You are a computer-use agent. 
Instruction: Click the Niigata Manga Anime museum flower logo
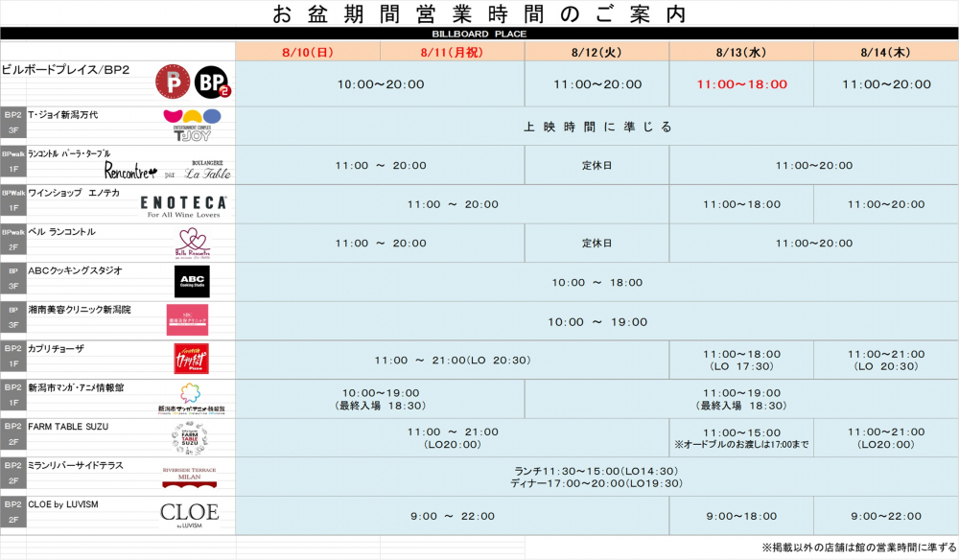click(x=191, y=398)
